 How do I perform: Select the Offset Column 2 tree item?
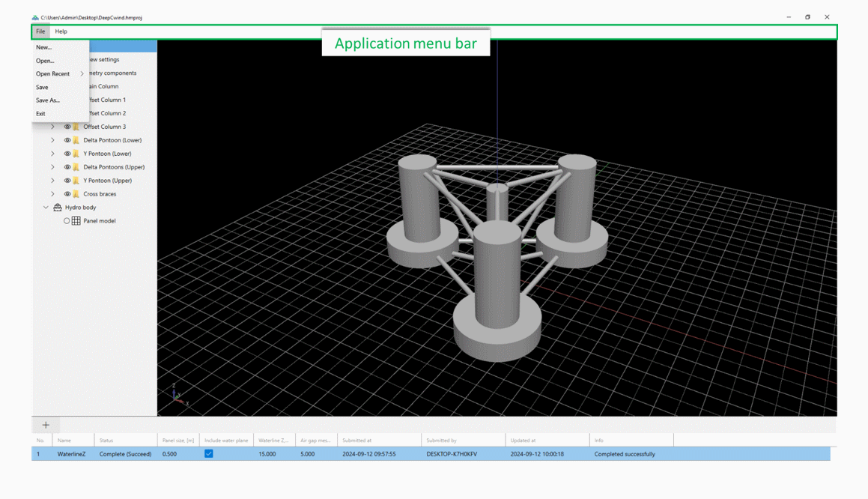pos(107,113)
